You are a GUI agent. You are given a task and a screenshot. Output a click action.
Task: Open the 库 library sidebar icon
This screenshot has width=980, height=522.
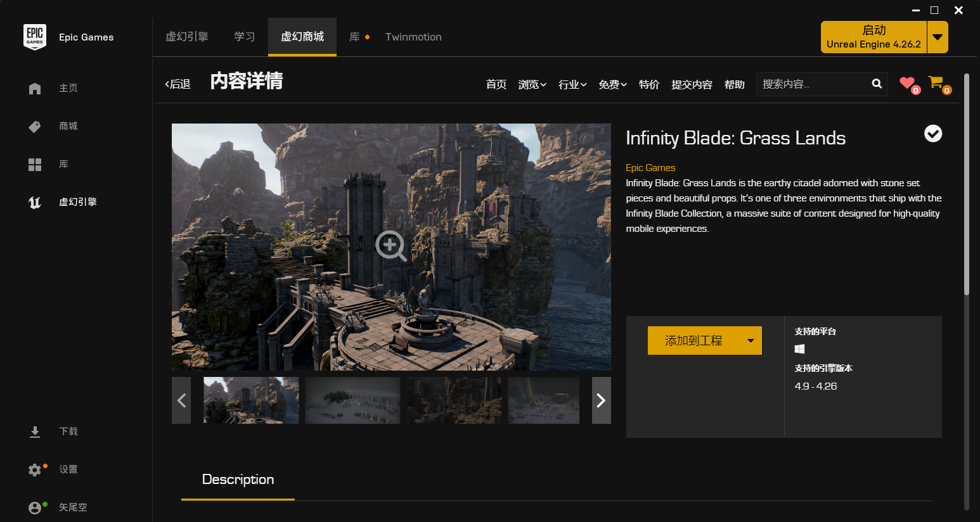click(x=35, y=164)
